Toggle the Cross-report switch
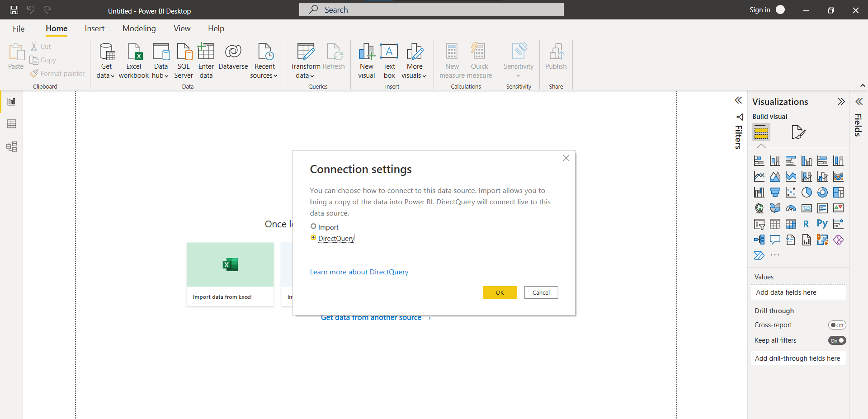Image resolution: width=868 pixels, height=419 pixels. click(x=837, y=325)
